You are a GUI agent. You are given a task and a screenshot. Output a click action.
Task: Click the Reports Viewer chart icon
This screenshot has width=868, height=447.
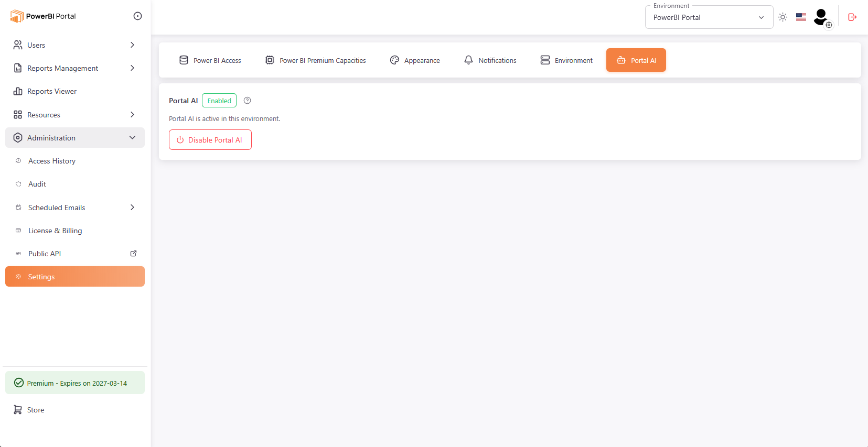[x=18, y=91]
